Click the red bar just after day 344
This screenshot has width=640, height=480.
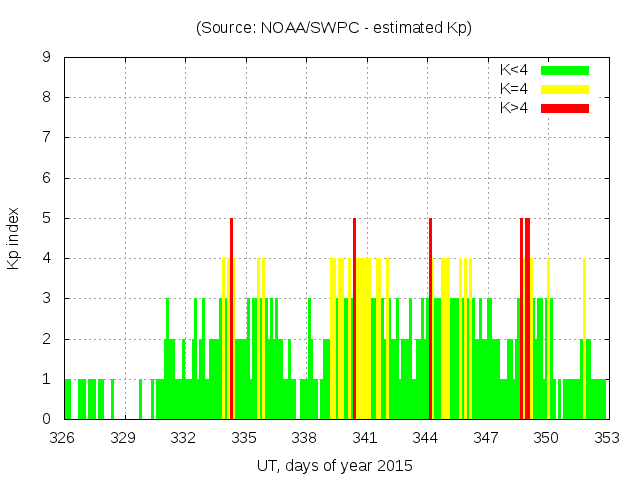[430, 320]
